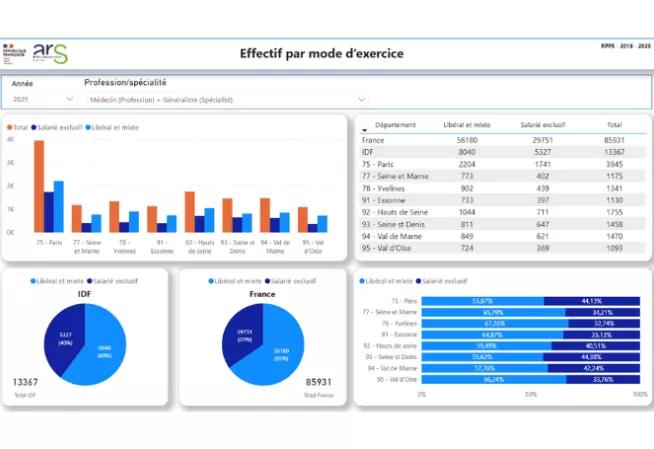654x449 pixels.
Task: Click Libéral et mixte legend dot in stacked bar chart
Action: pos(362,282)
